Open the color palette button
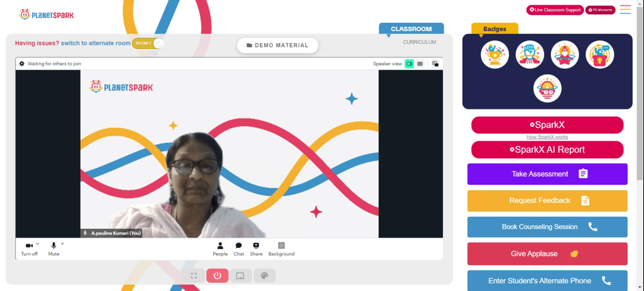The width and height of the screenshot is (644, 291). [265, 276]
